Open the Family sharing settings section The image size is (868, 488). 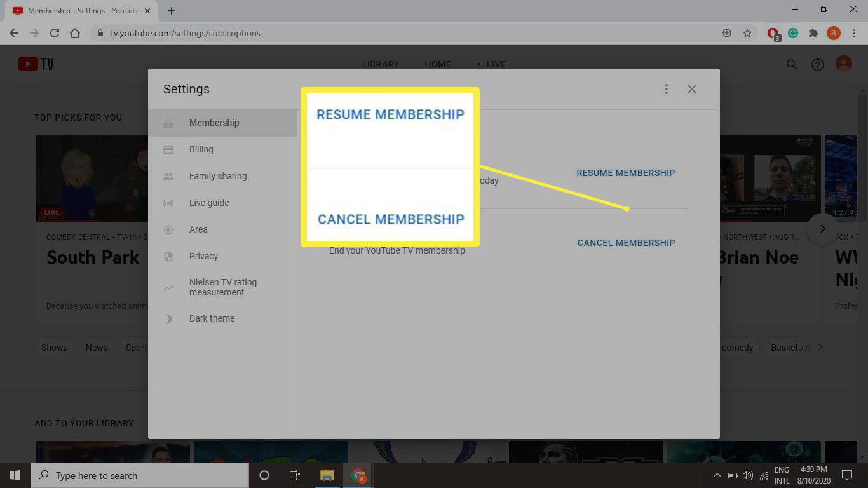222,176
